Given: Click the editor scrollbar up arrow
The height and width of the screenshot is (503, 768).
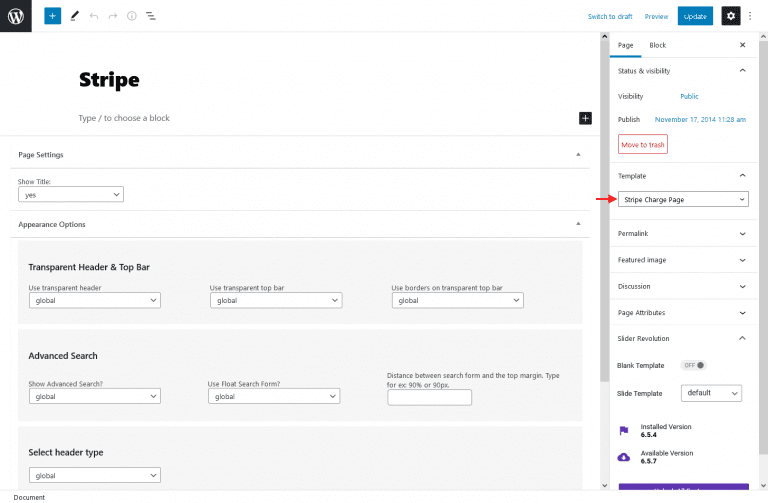Looking at the screenshot, I should tap(604, 37).
